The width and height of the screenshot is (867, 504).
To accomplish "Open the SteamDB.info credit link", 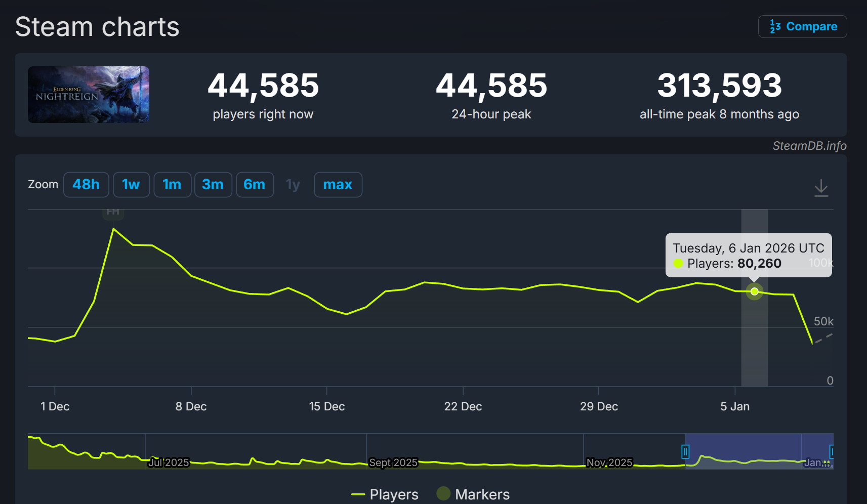I will (809, 146).
